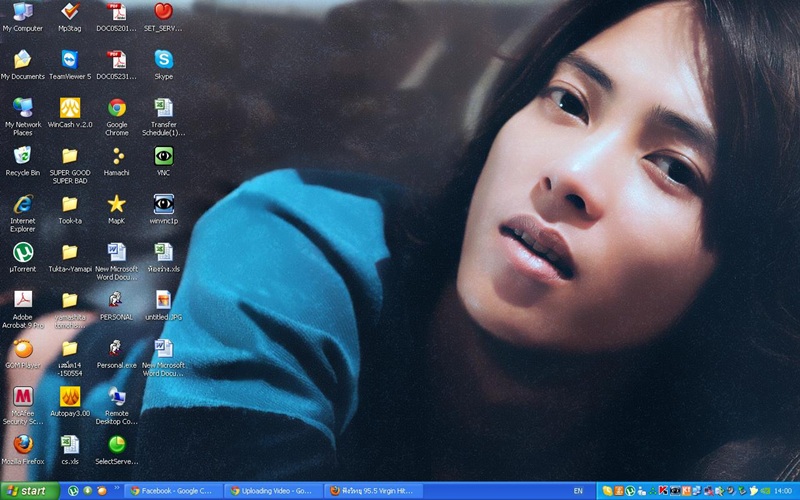Open the untitled.JPG image file
The height and width of the screenshot is (500, 800).
(163, 306)
